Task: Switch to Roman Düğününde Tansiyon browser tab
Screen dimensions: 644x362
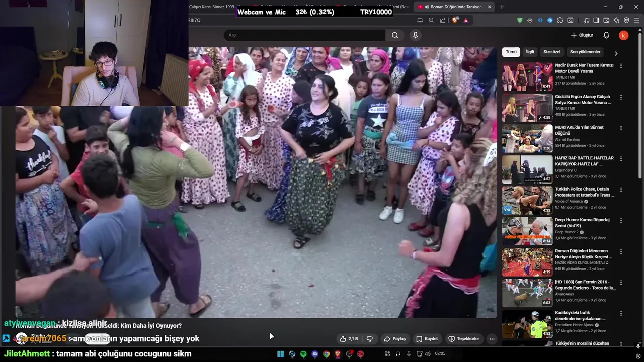Action: coord(454,7)
